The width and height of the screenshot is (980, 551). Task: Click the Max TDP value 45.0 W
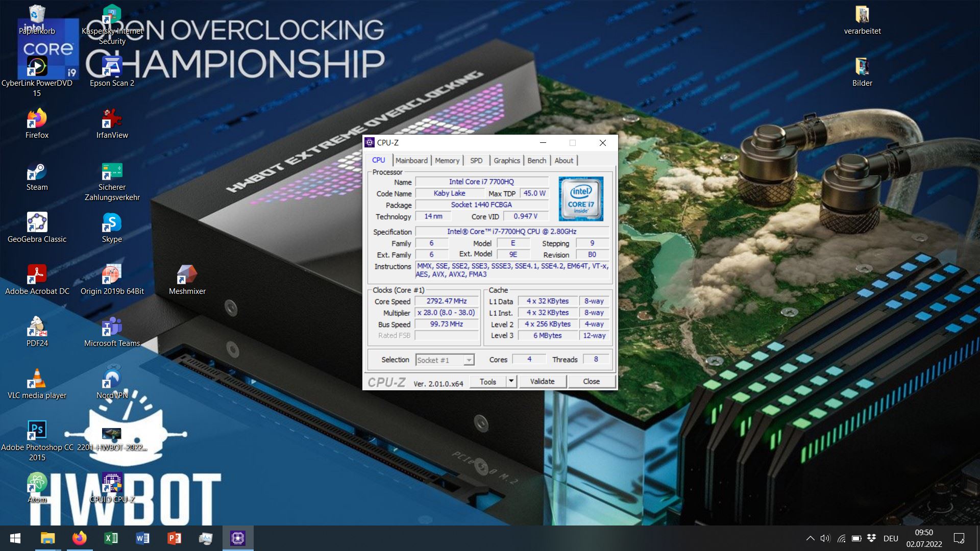534,193
